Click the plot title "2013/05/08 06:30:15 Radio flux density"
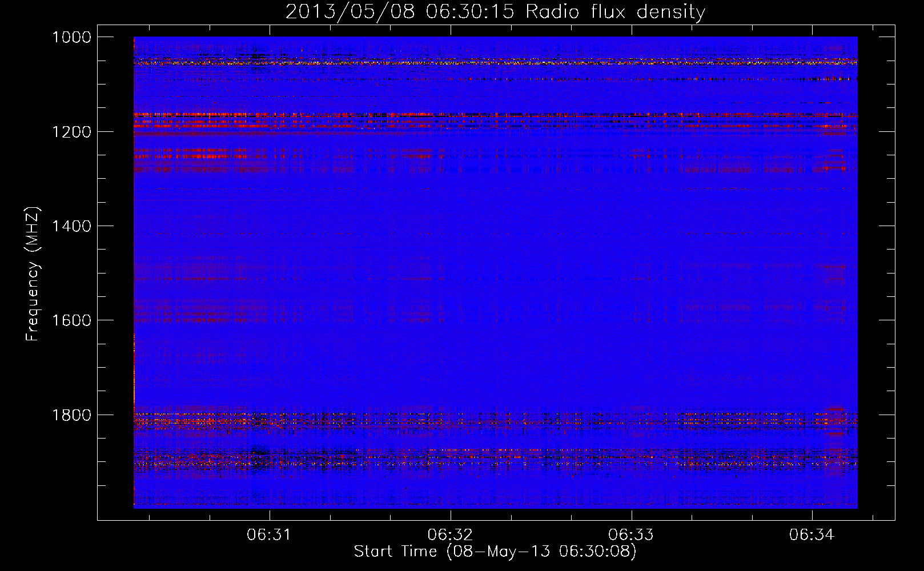Image resolution: width=924 pixels, height=571 pixels. coord(495,12)
